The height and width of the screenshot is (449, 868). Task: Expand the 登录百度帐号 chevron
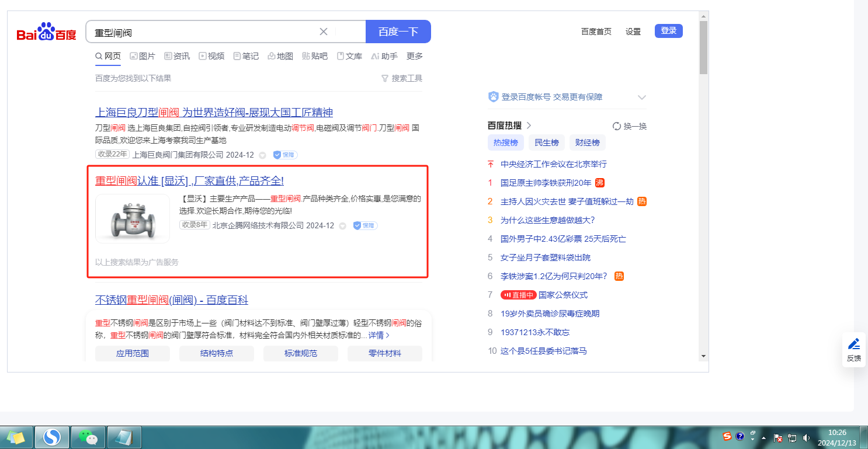(642, 97)
